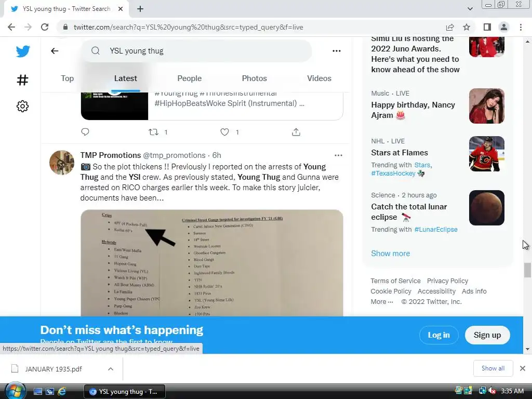
Task: Open Accessibility footer link
Action: click(436, 291)
